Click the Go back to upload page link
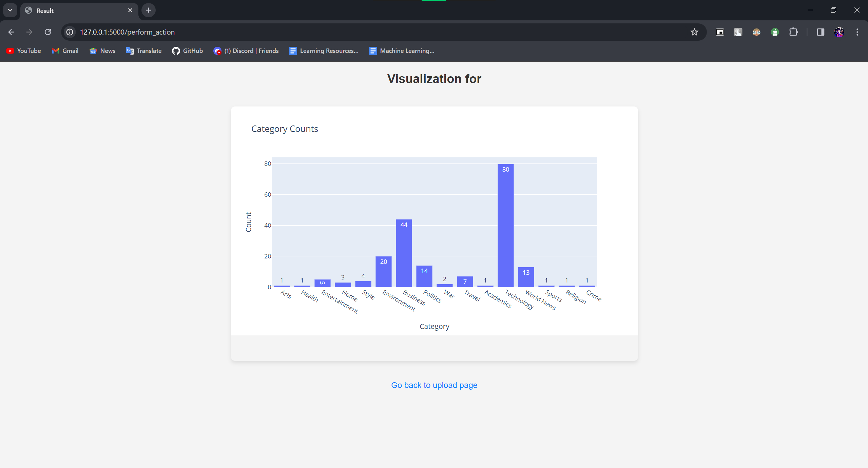The width and height of the screenshot is (868, 468). pos(434,385)
